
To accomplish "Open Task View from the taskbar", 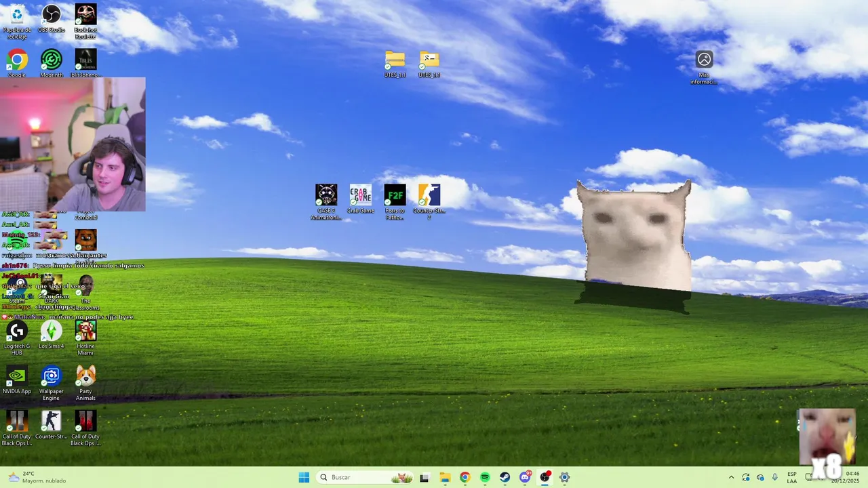I will pyautogui.click(x=425, y=477).
